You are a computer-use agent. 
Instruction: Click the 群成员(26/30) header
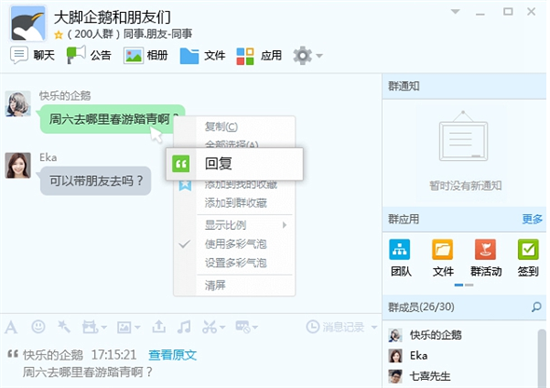click(421, 307)
